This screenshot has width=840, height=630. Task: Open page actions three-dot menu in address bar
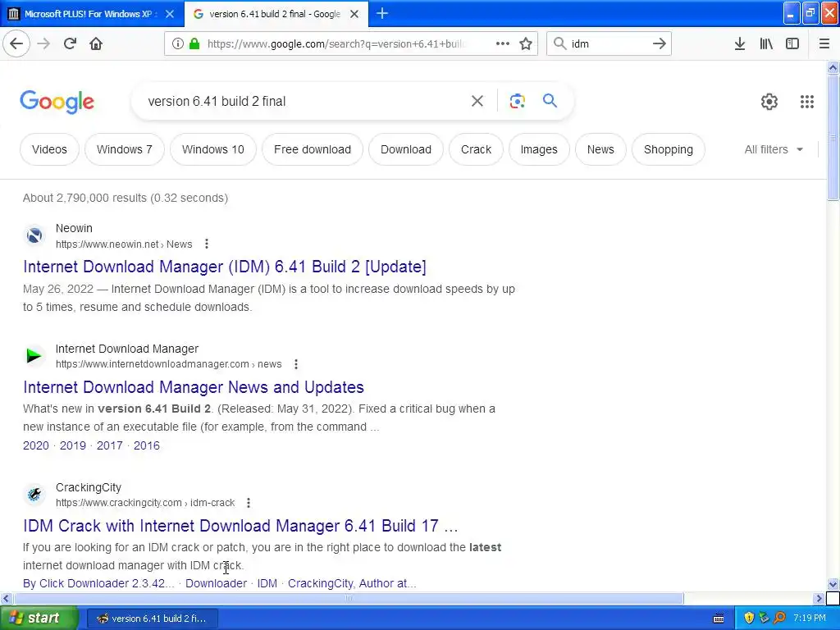coord(503,43)
